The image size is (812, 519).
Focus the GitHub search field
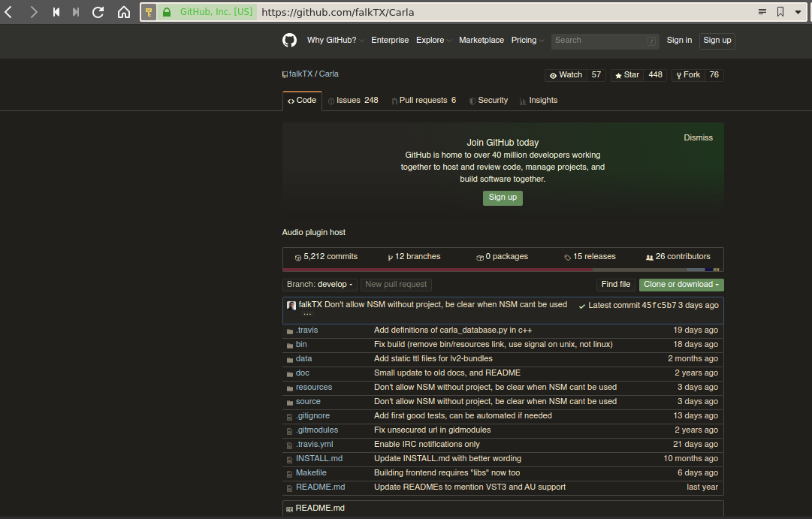click(605, 41)
